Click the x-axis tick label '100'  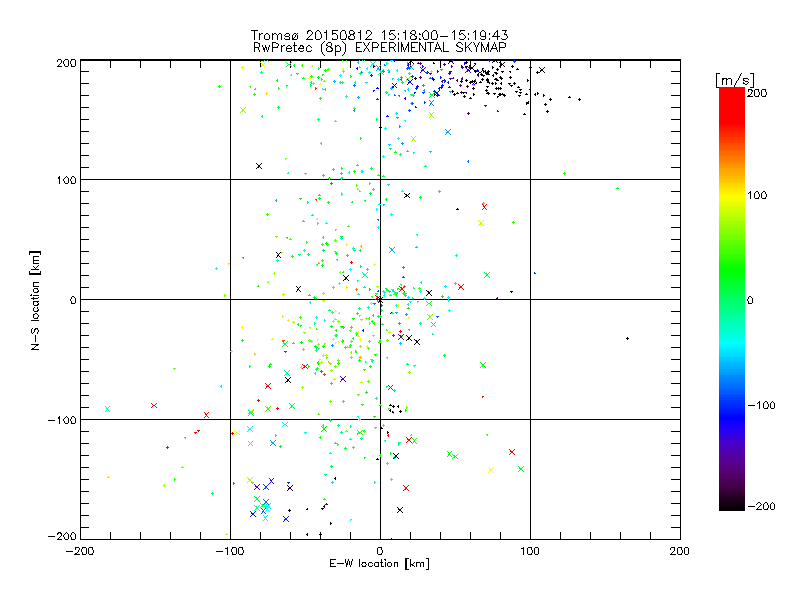530,552
